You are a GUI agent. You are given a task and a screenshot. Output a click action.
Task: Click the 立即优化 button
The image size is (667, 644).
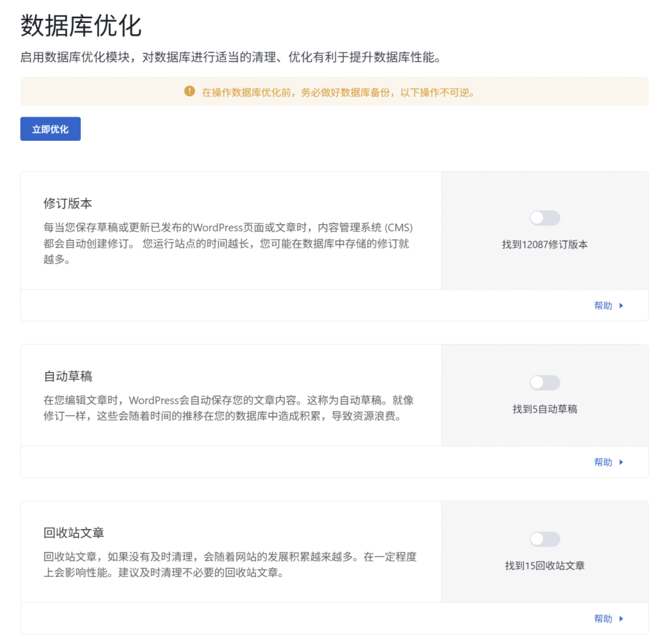[50, 129]
